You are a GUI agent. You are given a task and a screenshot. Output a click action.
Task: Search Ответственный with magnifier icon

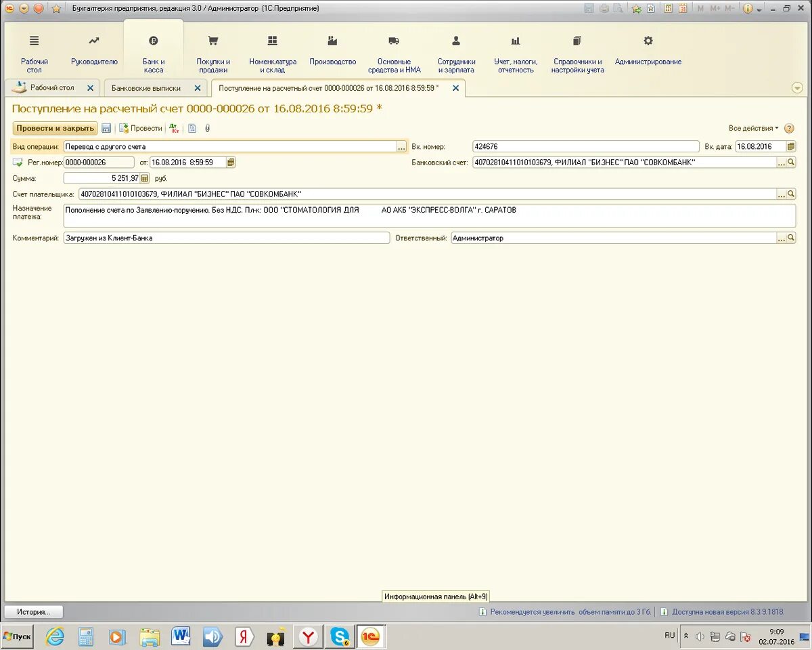(791, 238)
